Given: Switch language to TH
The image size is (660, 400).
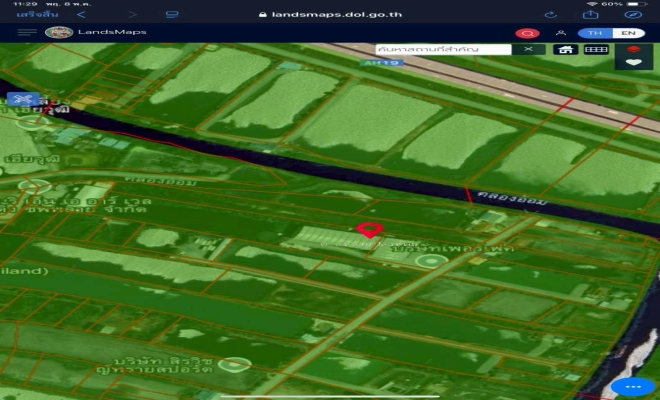Looking at the screenshot, I should click(x=596, y=33).
